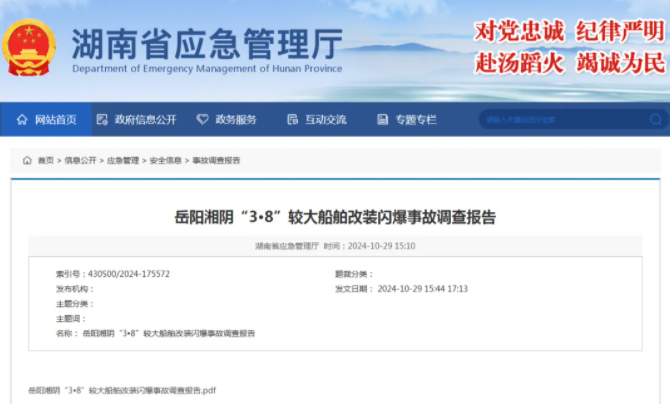Open the 专题专栏 section
The image size is (670, 407).
click(x=416, y=120)
